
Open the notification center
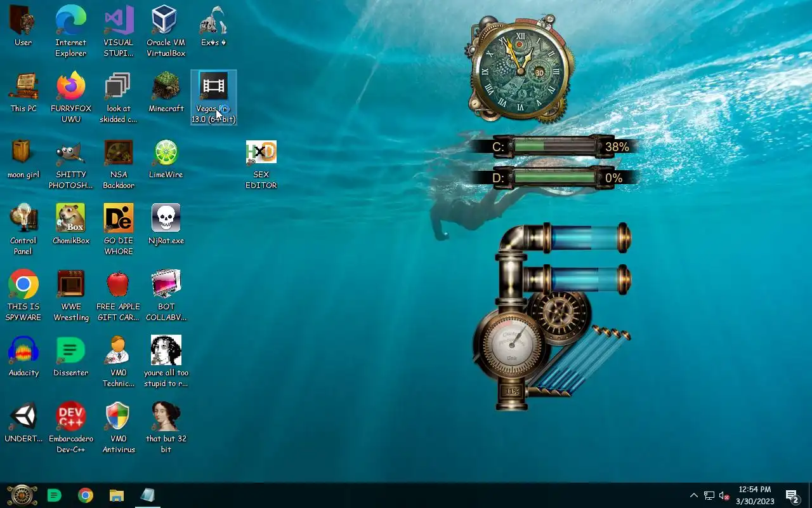pos(792,495)
